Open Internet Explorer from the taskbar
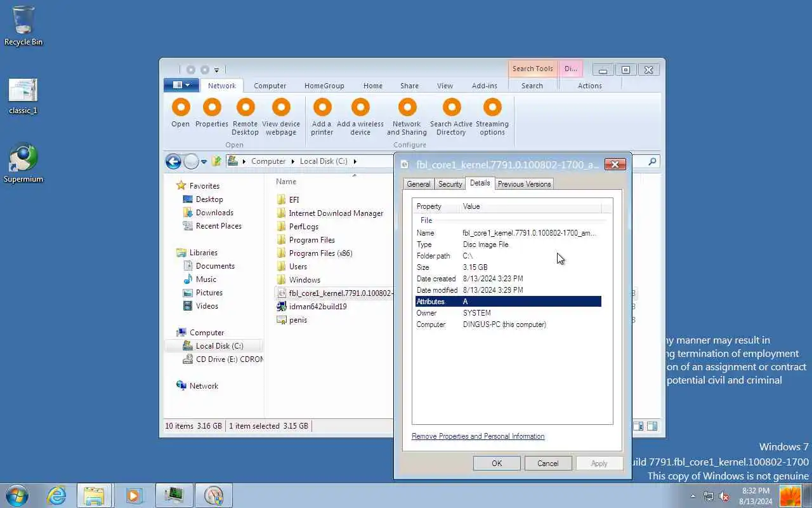 click(x=57, y=495)
